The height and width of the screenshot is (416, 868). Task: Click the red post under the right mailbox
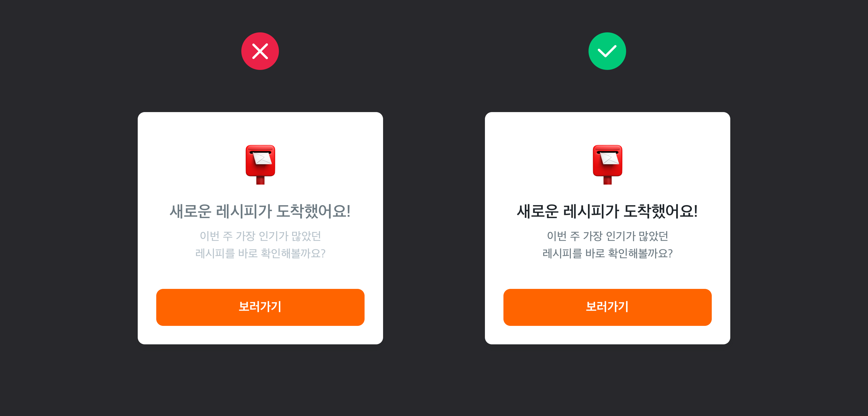(607, 180)
